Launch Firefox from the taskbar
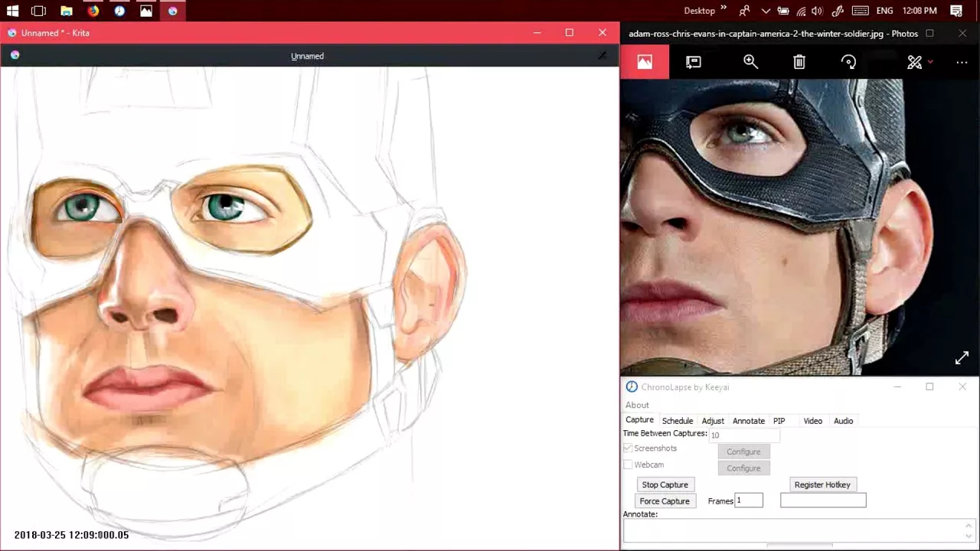The width and height of the screenshot is (980, 551). [93, 11]
